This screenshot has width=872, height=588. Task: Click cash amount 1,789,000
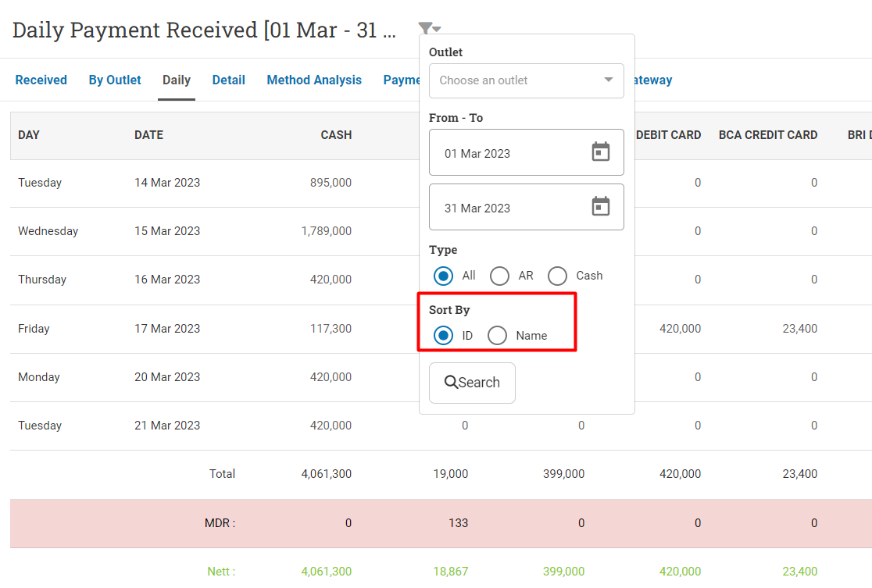[x=327, y=231]
